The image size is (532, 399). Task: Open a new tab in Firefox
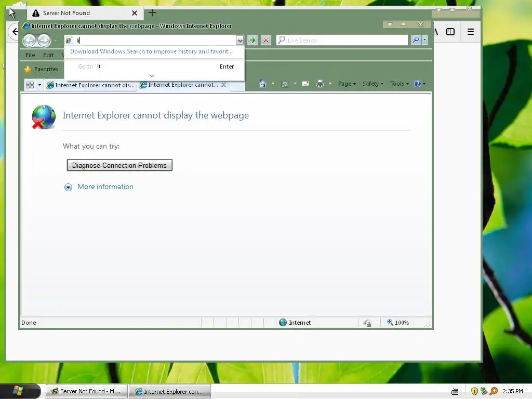[152, 12]
